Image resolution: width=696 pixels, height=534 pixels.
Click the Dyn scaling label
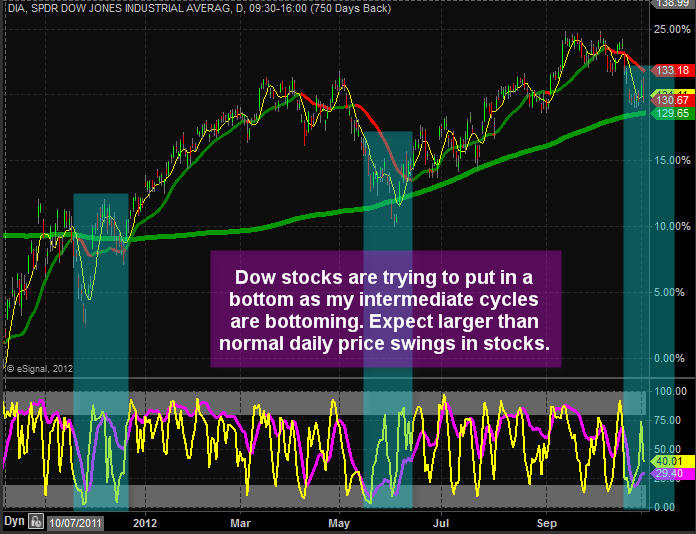click(x=14, y=521)
